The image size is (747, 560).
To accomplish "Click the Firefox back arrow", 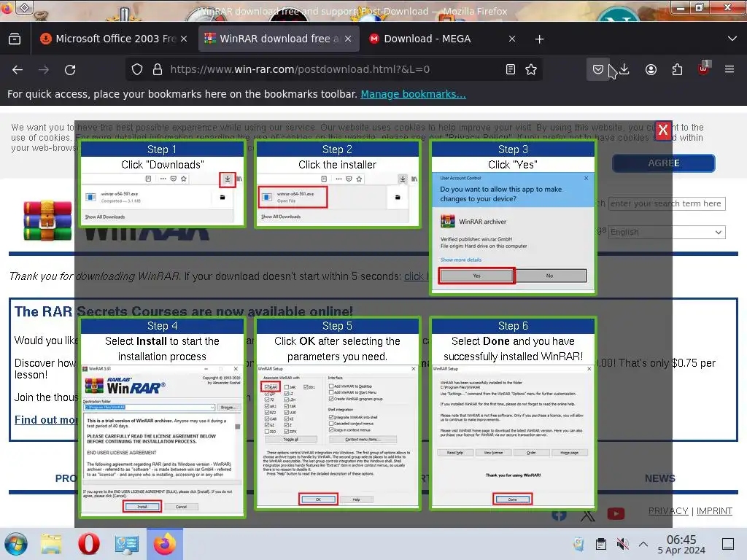I will point(18,70).
